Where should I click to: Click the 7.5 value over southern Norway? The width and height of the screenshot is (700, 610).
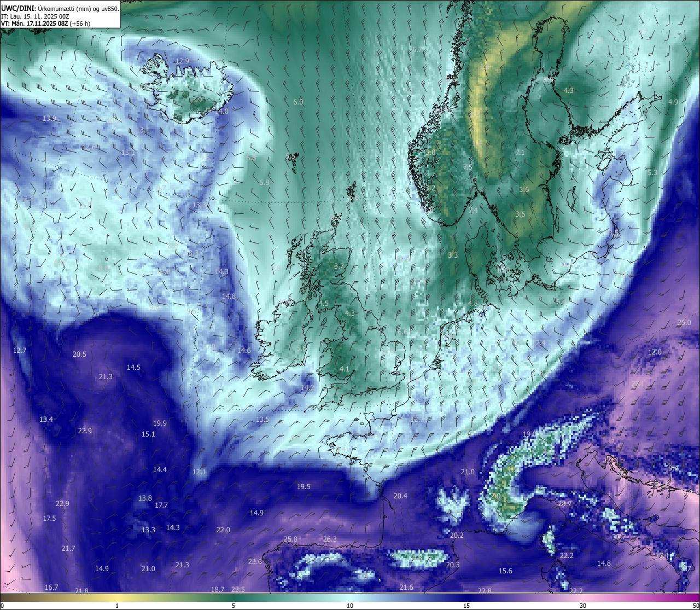[468, 167]
